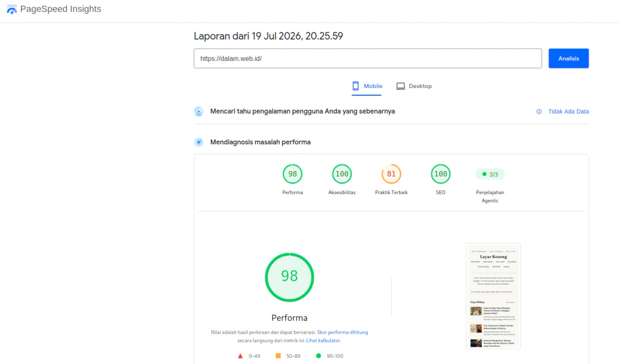Click the red triangle 0–49 legend icon
Image resolution: width=619 pixels, height=364 pixels.
coord(240,356)
